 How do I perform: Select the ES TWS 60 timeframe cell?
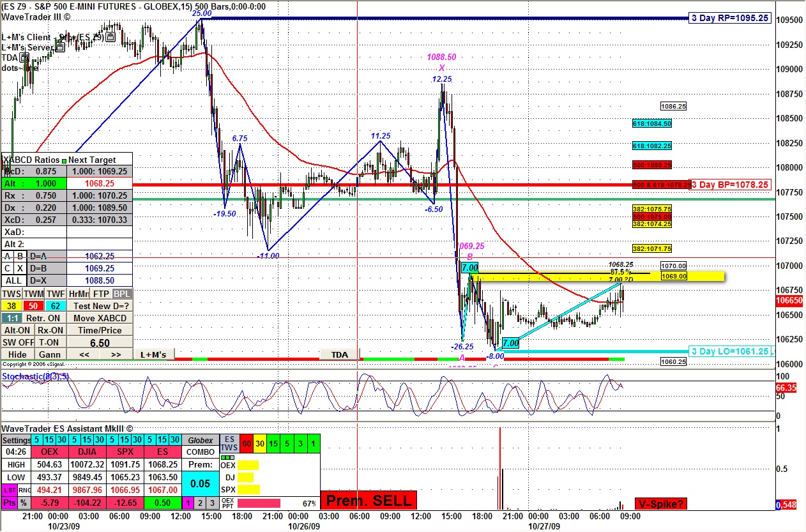247,444
